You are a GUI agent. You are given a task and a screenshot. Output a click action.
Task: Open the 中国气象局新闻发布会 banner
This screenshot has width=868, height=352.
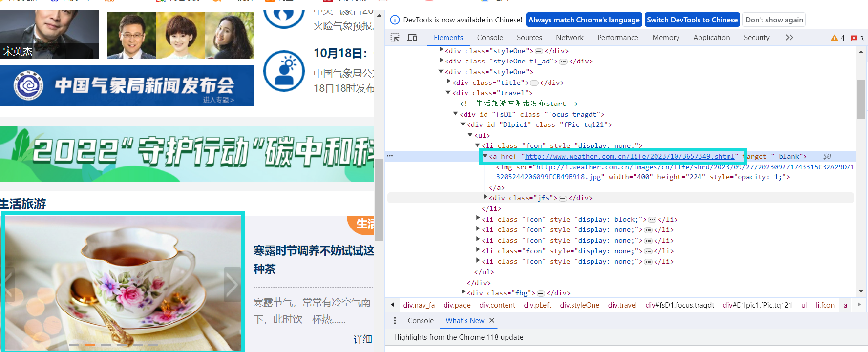click(x=127, y=85)
